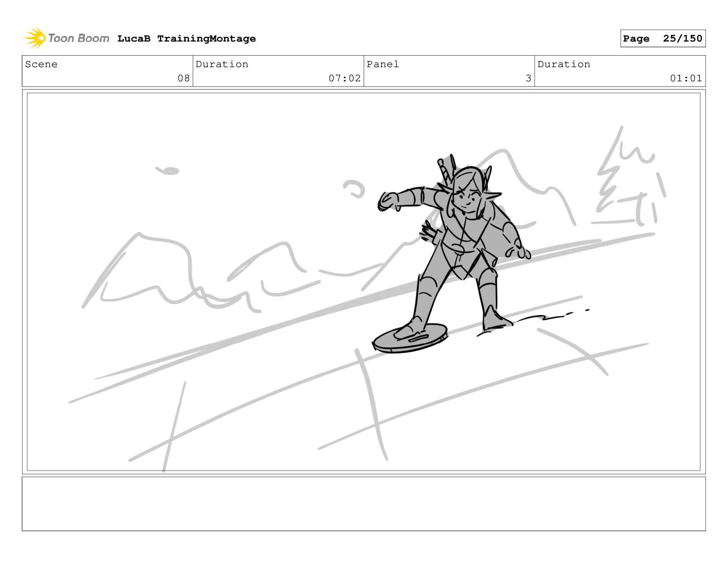Click the LucaB TrainingMontage title text
Screen dimensions: 728x564
(186, 38)
